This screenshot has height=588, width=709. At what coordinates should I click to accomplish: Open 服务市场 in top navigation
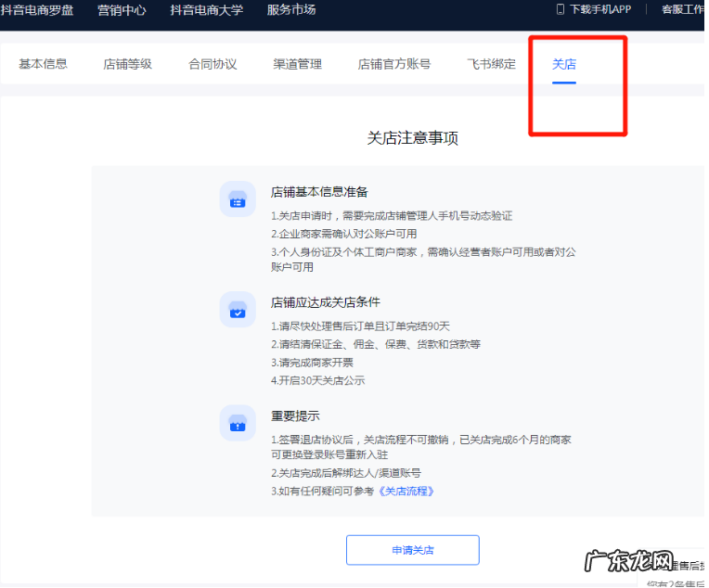(x=291, y=10)
